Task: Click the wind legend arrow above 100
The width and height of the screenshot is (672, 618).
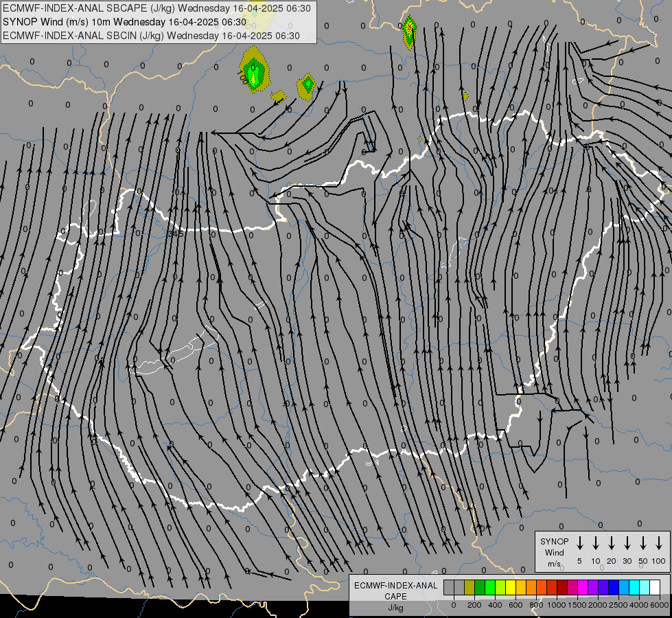Action: (659, 543)
